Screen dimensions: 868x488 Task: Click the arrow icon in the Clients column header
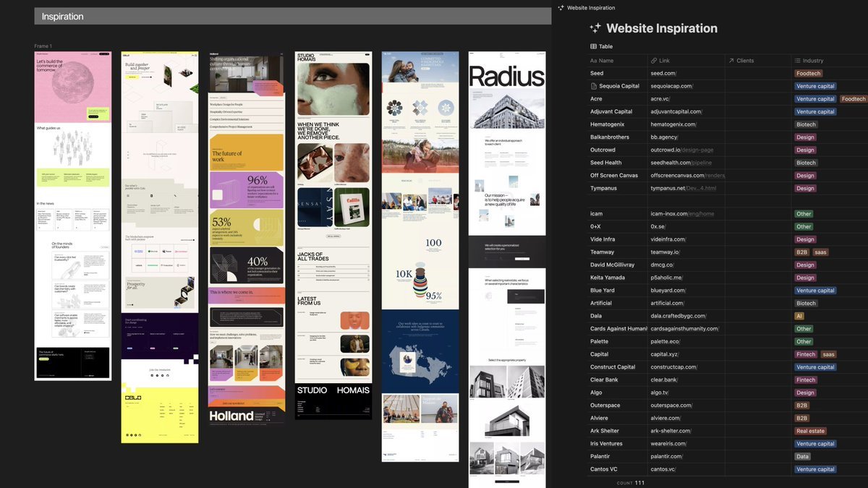click(731, 61)
